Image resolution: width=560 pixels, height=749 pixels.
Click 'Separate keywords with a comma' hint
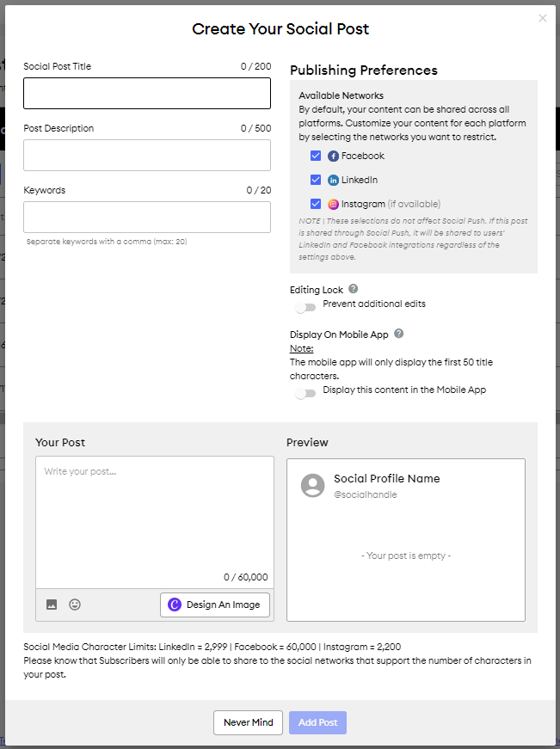pyautogui.click(x=107, y=242)
